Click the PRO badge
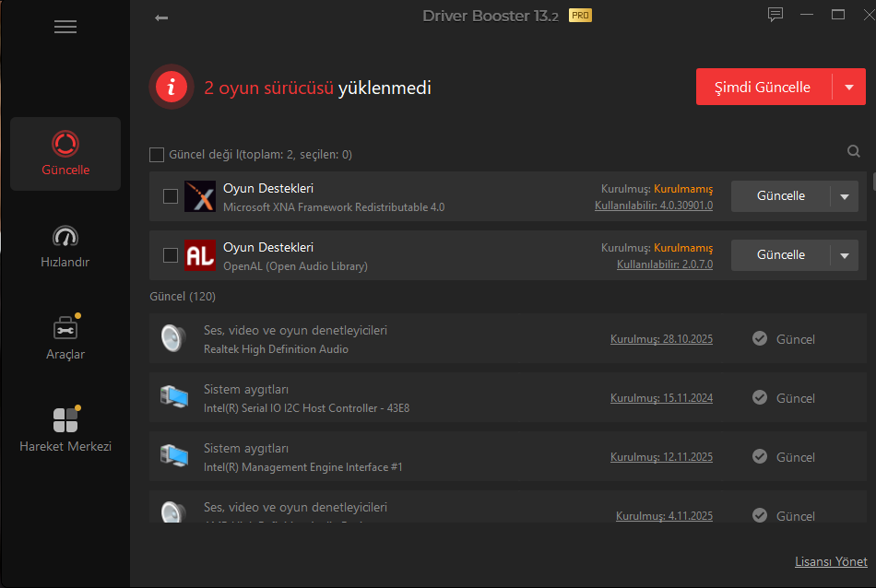This screenshot has height=588, width=876. [x=580, y=16]
